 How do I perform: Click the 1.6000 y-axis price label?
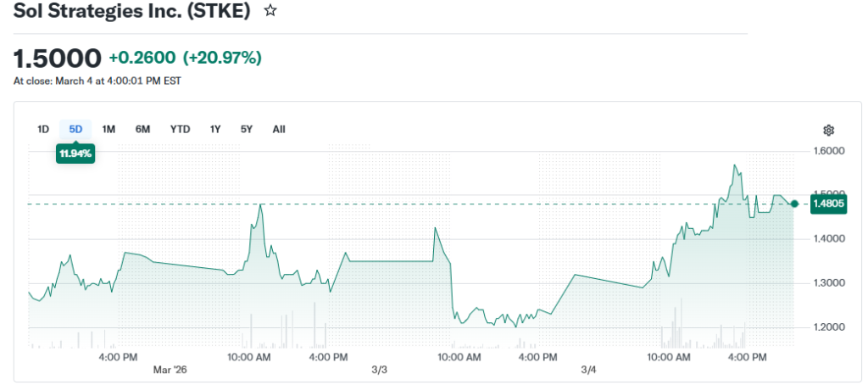pyautogui.click(x=828, y=151)
